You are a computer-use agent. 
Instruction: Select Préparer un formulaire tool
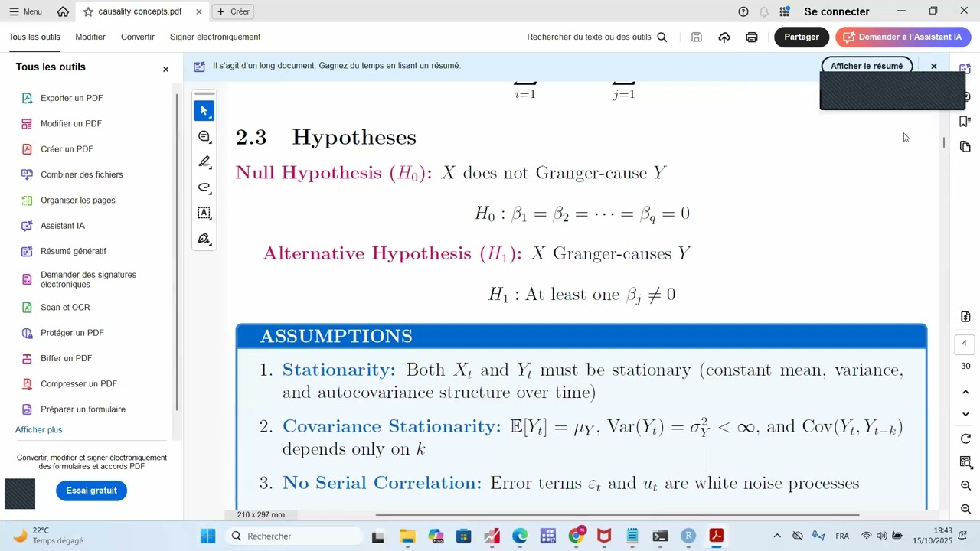83,409
